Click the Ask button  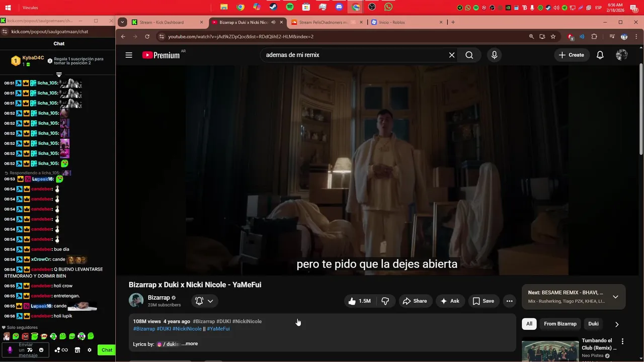point(450,301)
